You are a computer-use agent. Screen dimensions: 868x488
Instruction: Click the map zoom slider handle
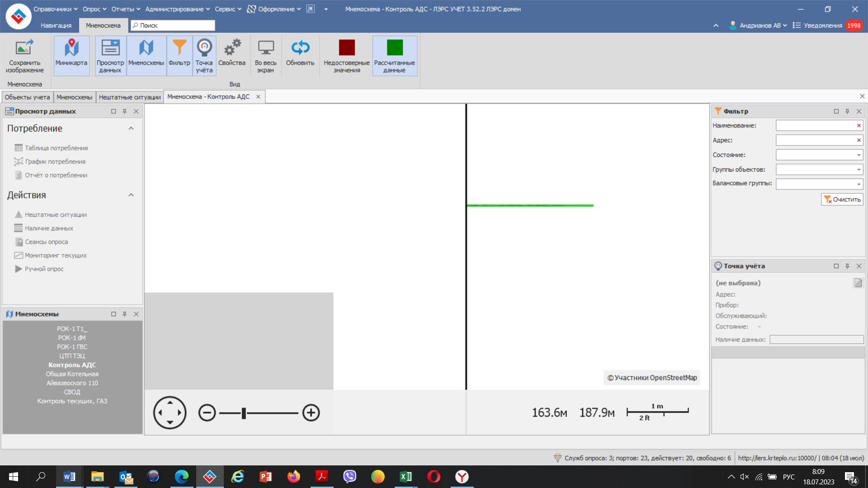[x=244, y=413]
